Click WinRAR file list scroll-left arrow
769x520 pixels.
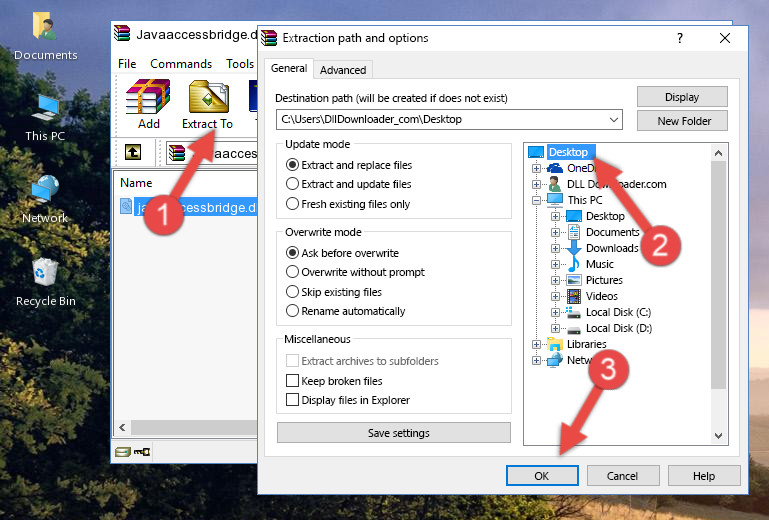click(x=123, y=427)
